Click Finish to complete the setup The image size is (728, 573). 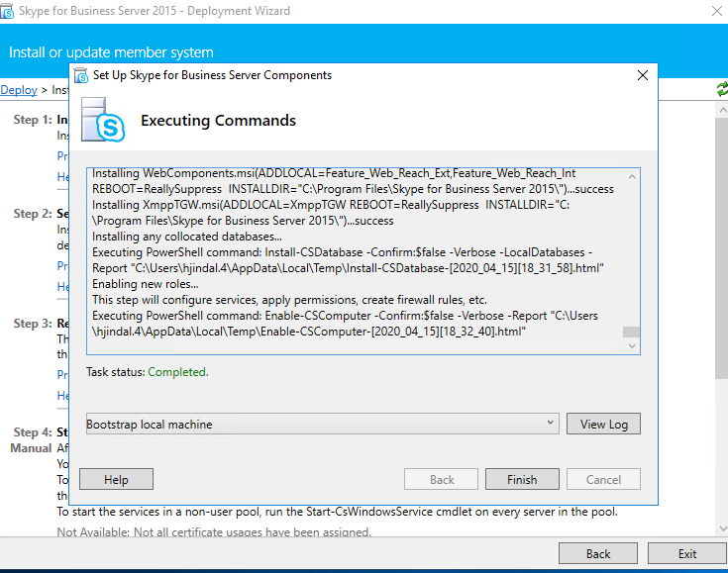[x=522, y=479]
